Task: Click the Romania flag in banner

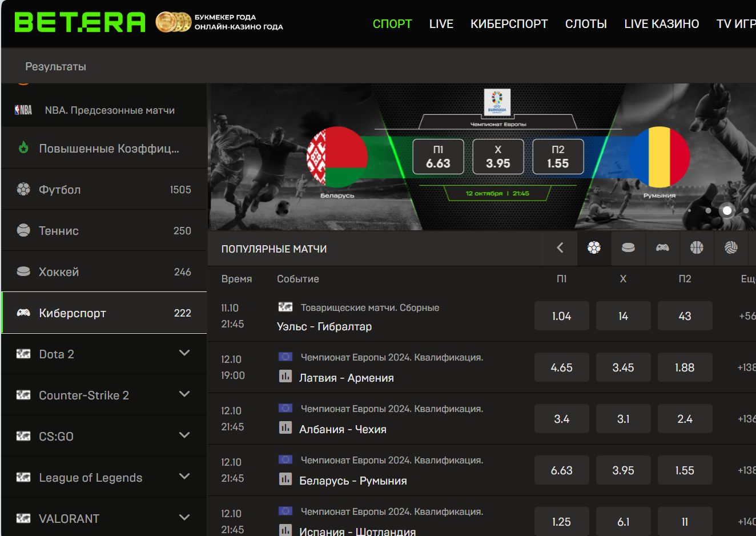Action: pyautogui.click(x=660, y=157)
